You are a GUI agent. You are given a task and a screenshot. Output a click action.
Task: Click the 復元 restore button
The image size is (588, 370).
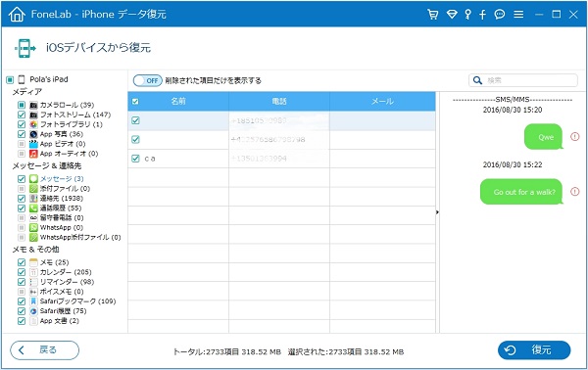pyautogui.click(x=534, y=350)
